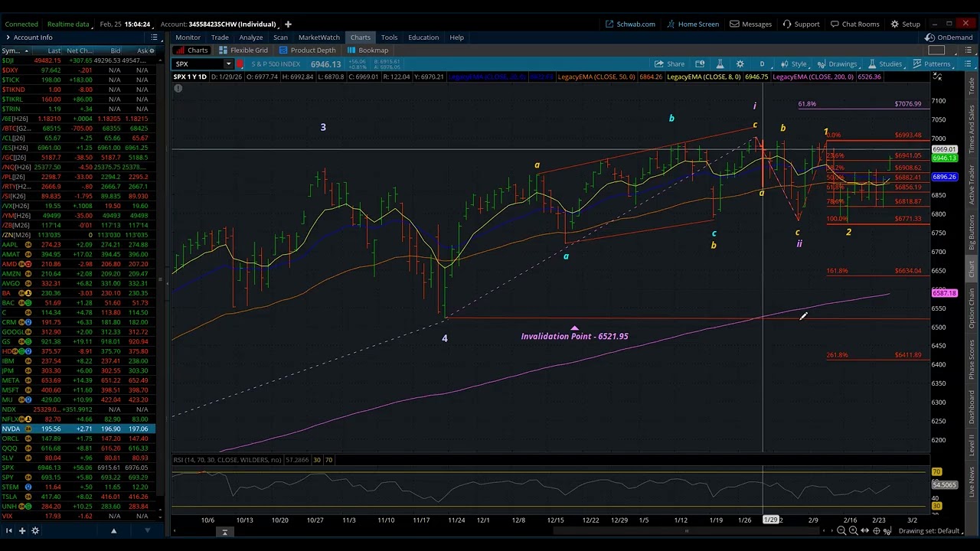Click the SPX symbol input field

(x=198, y=64)
